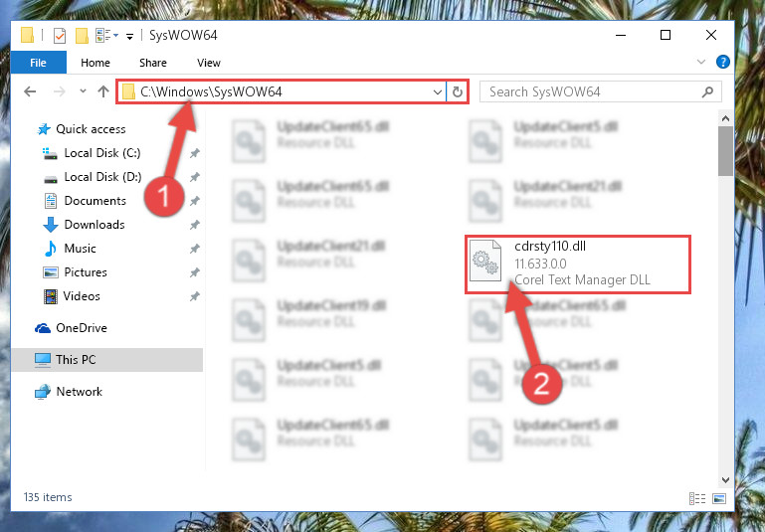765x532 pixels.
Task: Click the folder icon in the title bar
Action: coord(27,36)
